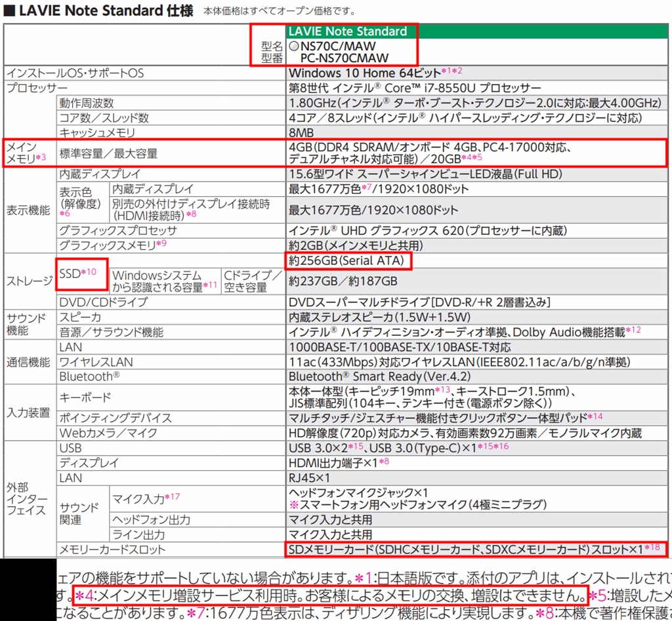Click the 'Core i7-8550U プロセッサー' value
The width and height of the screenshot is (672, 621).
click(x=463, y=89)
